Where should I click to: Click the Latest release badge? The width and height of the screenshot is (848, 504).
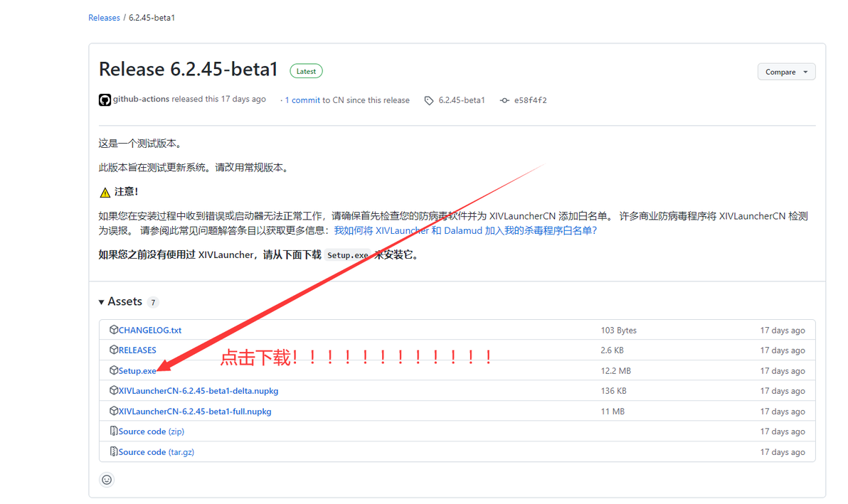pos(306,71)
